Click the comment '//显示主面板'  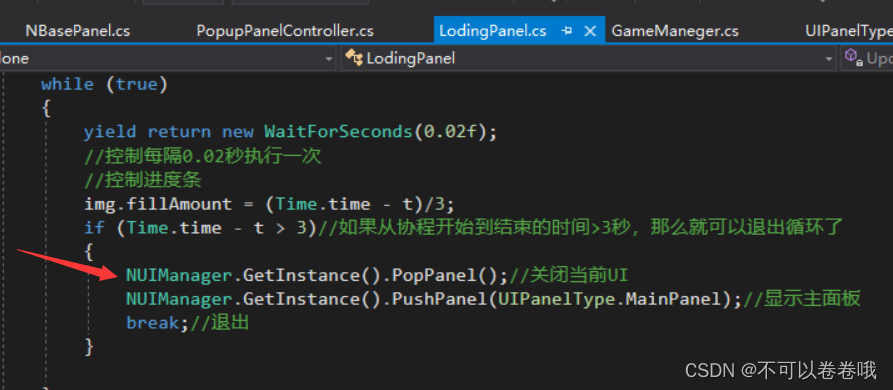coord(802,299)
